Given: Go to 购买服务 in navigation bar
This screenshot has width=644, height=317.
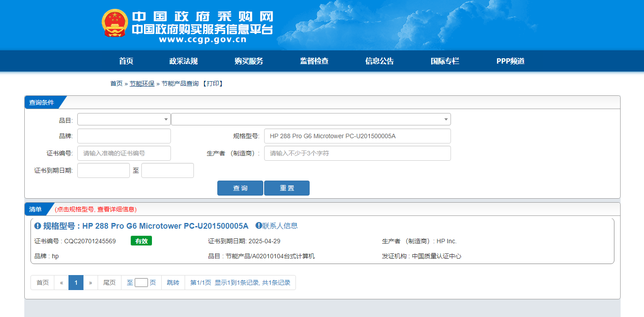Looking at the screenshot, I should pyautogui.click(x=249, y=61).
